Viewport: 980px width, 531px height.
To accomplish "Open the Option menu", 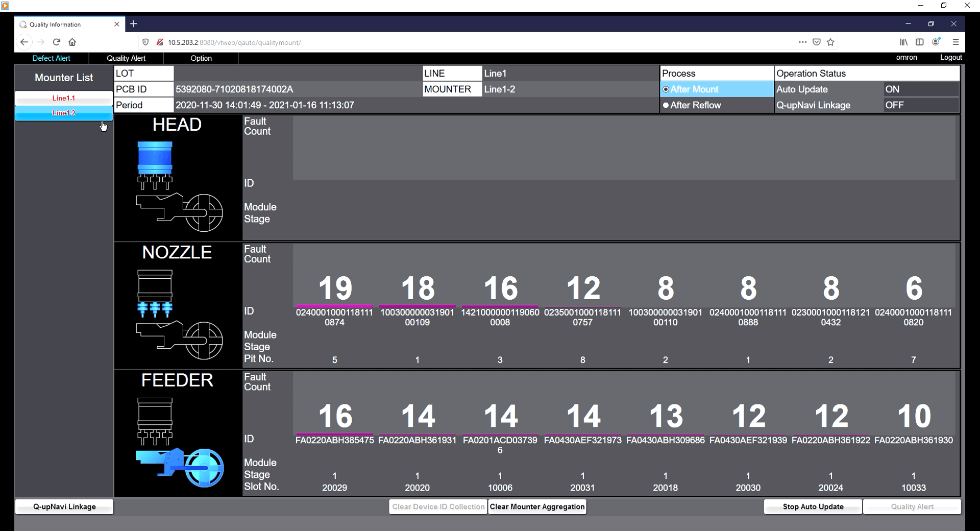I will click(x=201, y=58).
